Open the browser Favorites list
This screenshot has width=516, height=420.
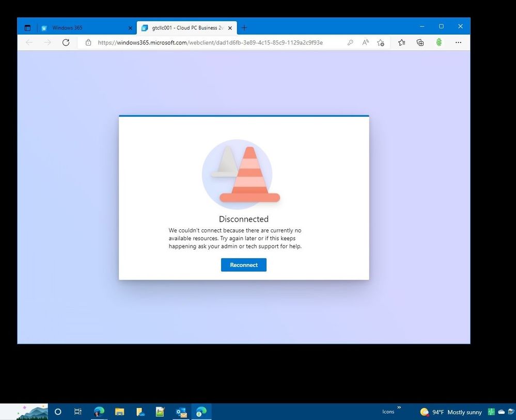(402, 43)
